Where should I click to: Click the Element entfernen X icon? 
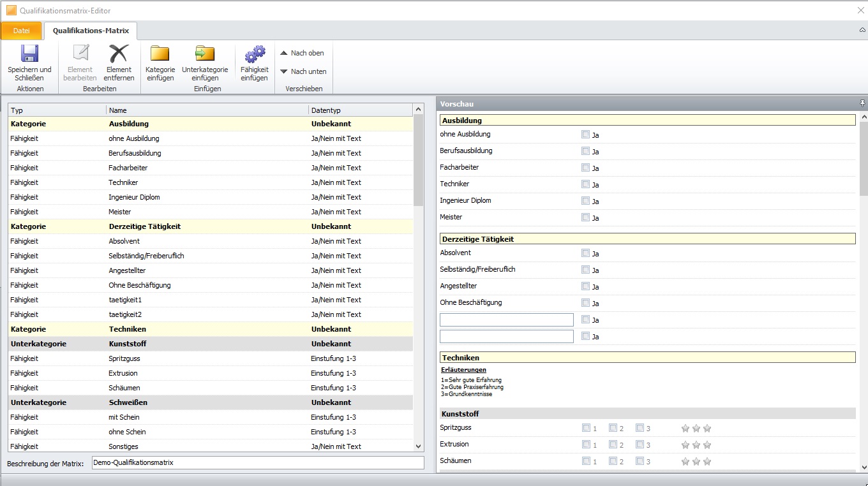tap(119, 54)
